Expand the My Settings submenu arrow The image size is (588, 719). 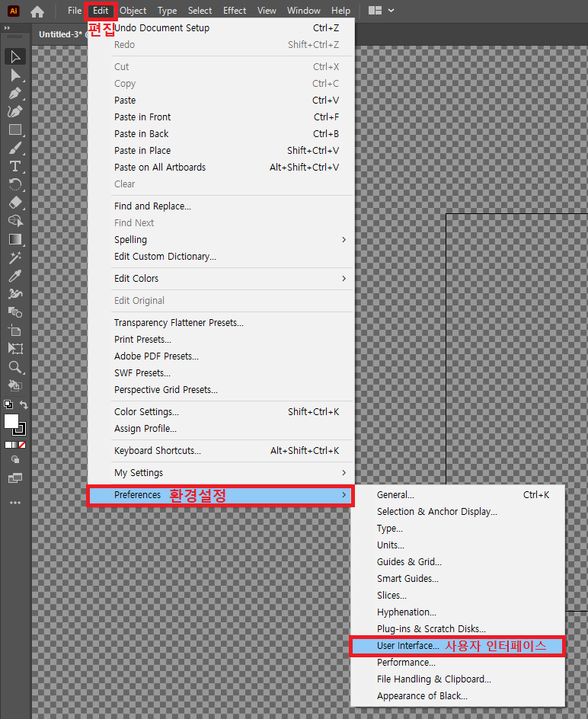[x=344, y=473]
